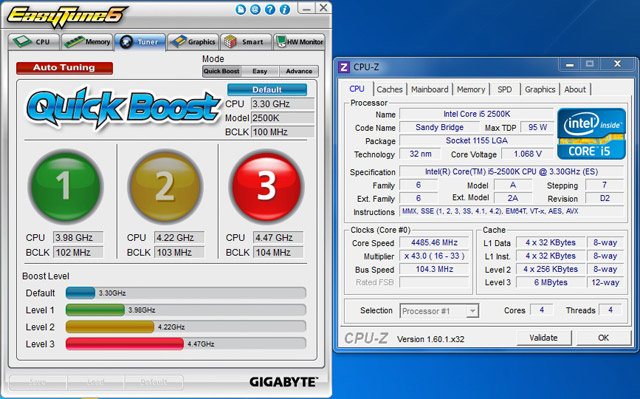This screenshot has height=399, width=640.
Task: Click the Multiplier x 43.0 value
Action: click(x=434, y=256)
